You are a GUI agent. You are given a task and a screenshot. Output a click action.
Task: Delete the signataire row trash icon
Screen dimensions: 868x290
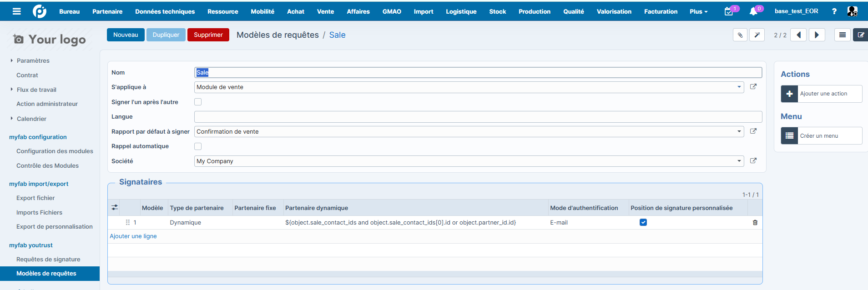[x=755, y=223]
